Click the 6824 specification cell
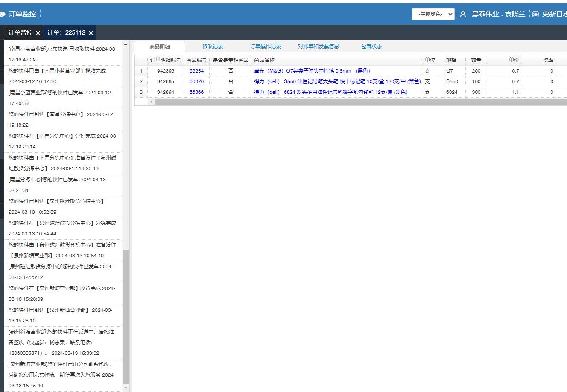Viewport: 567px width, 392px height. pos(455,92)
